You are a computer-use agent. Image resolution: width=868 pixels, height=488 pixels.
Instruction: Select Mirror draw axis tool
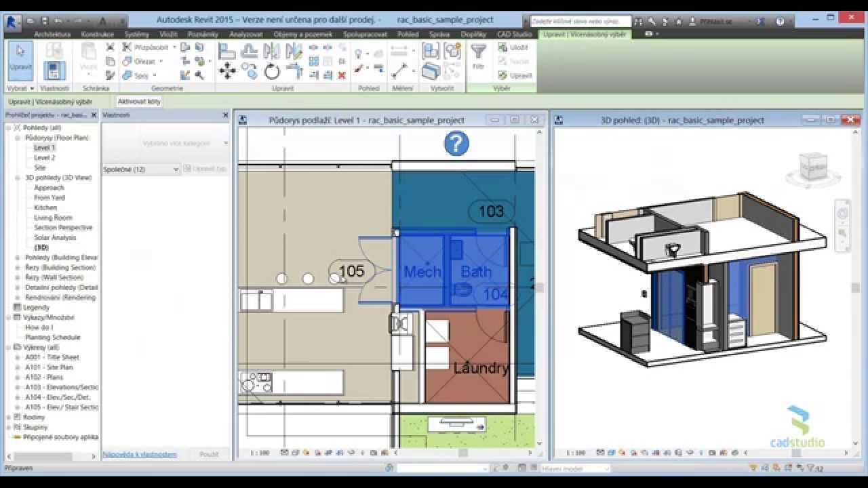point(294,51)
